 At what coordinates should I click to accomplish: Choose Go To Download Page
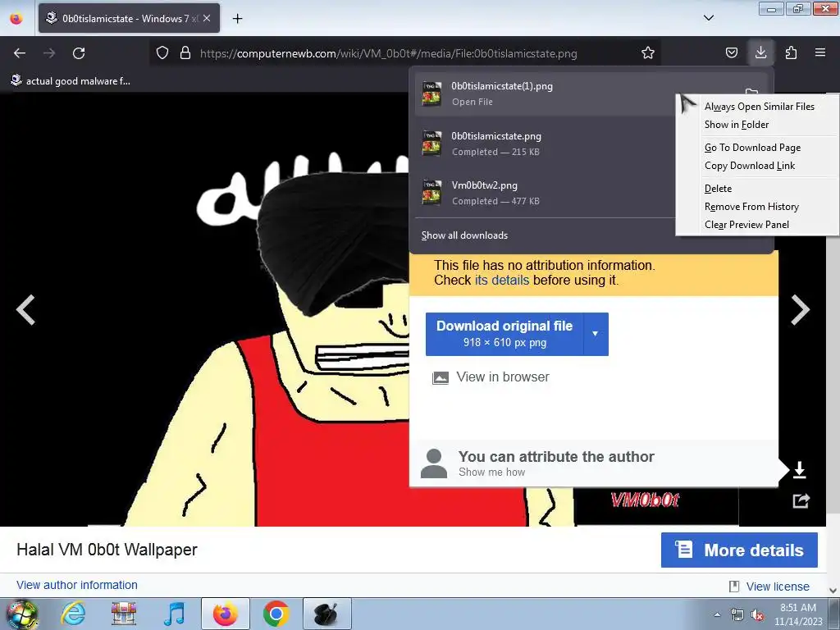[753, 148]
